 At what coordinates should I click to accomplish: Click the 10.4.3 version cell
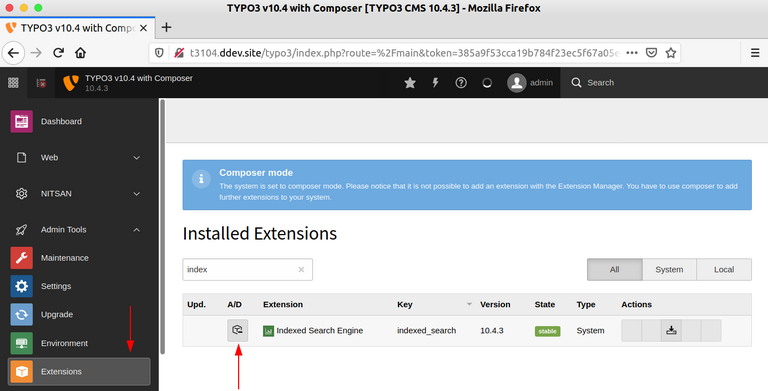tap(492, 331)
